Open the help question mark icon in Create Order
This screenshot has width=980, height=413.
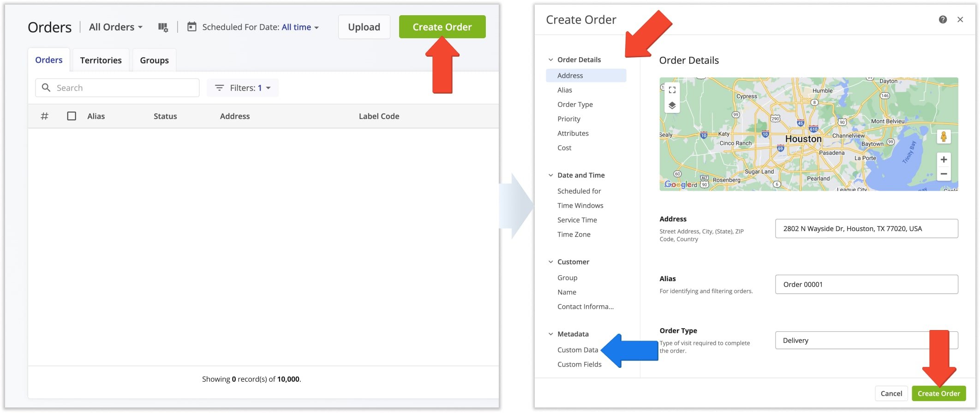click(x=943, y=19)
